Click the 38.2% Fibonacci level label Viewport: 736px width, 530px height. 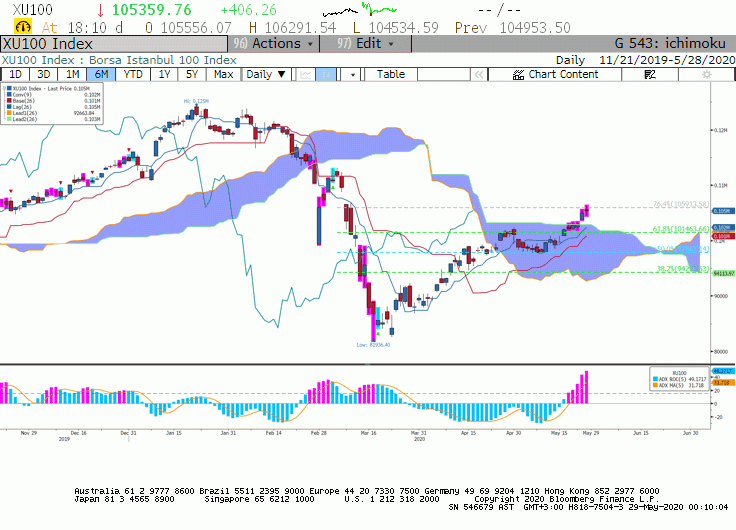pos(682,269)
